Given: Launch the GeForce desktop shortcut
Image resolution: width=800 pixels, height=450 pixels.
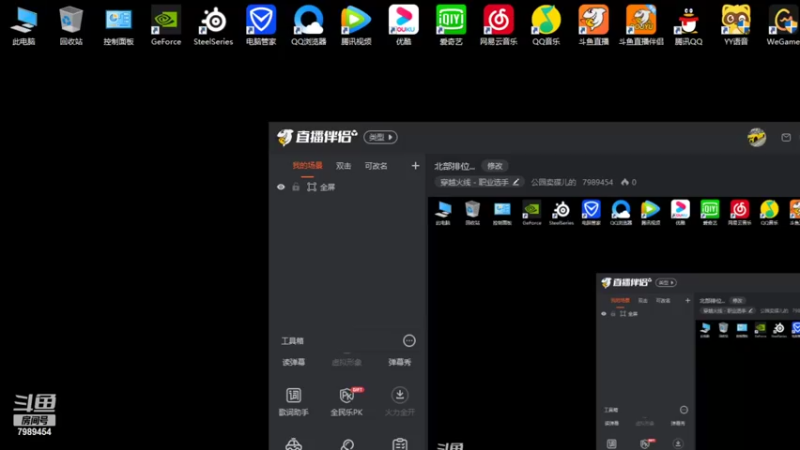Looking at the screenshot, I should tap(166, 26).
